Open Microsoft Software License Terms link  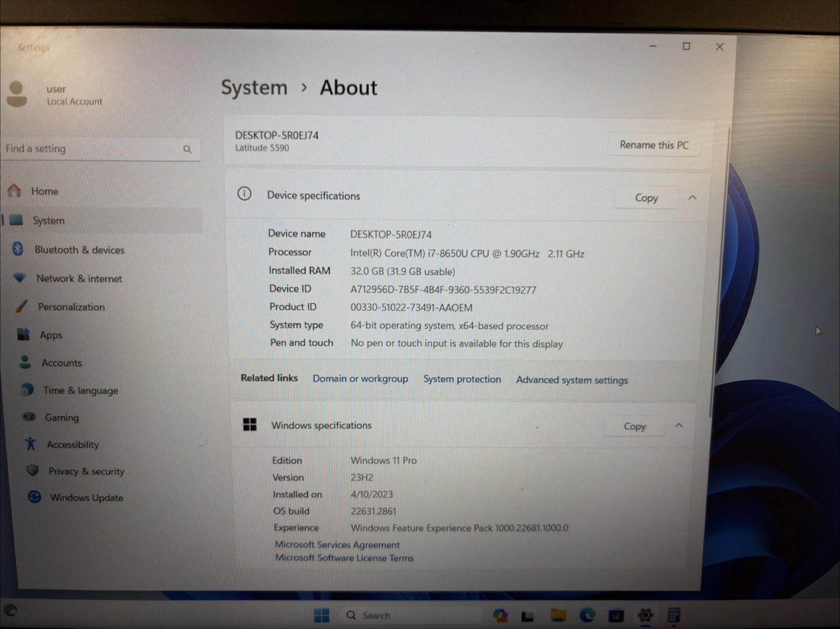click(344, 558)
